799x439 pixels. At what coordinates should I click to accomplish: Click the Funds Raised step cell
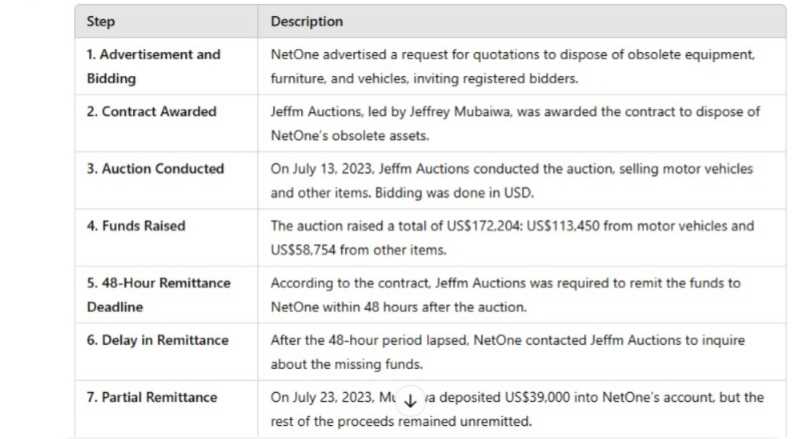167,237
